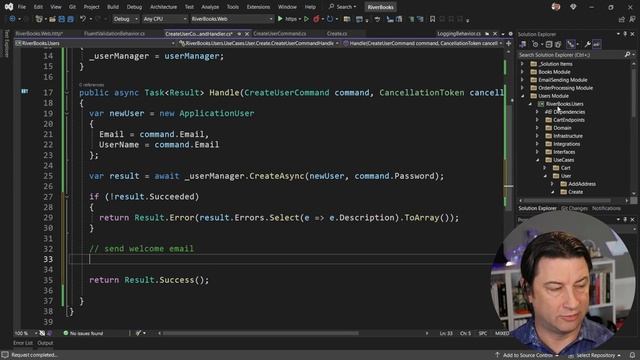Click the Solution Explorer wrench properties icon
This screenshot has height=360, width=640.
tap(587, 44)
